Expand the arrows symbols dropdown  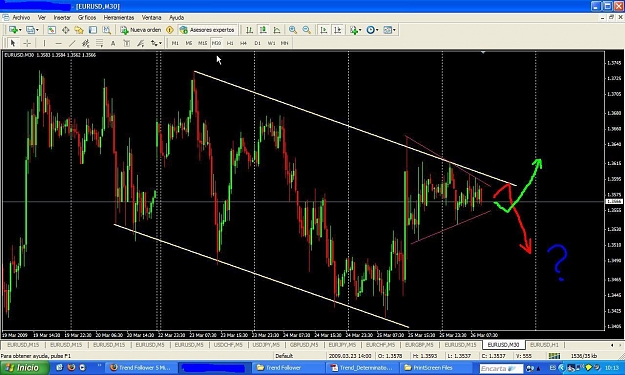coord(161,43)
